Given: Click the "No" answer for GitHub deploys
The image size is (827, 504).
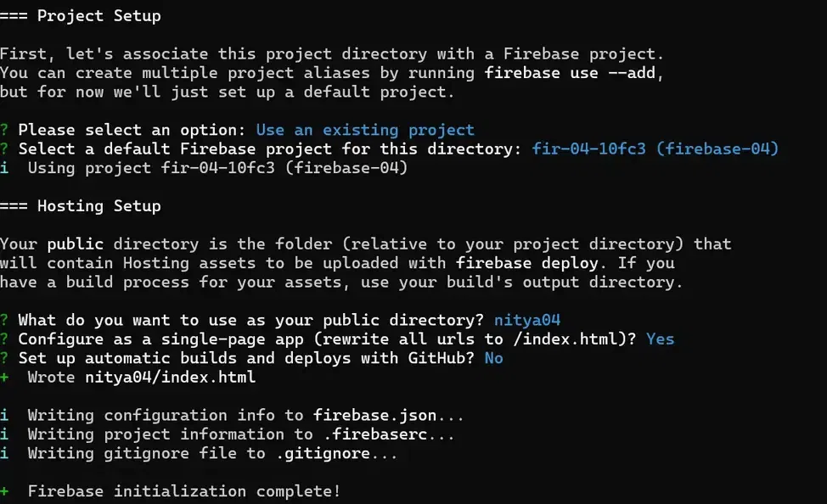Looking at the screenshot, I should (x=493, y=358).
